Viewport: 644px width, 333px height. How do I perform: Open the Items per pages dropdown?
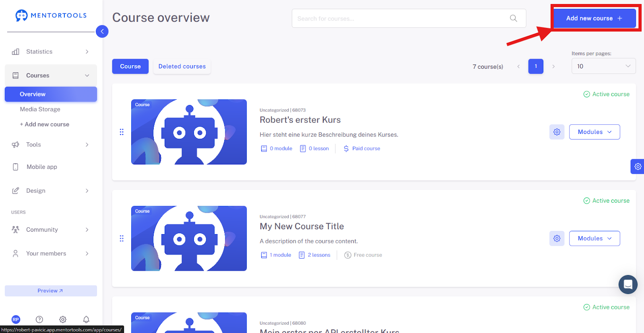[x=604, y=66]
